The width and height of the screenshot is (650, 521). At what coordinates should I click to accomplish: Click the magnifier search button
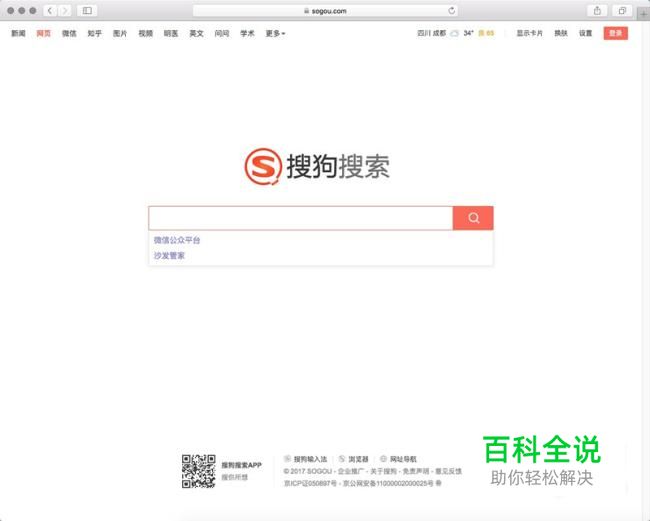tap(473, 218)
